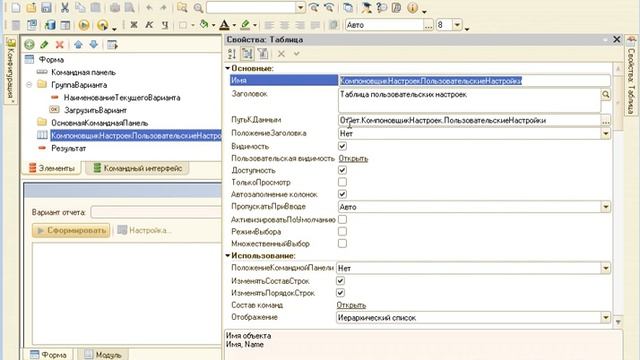
Task: Click the Start debugging play icon
Action: point(84,25)
